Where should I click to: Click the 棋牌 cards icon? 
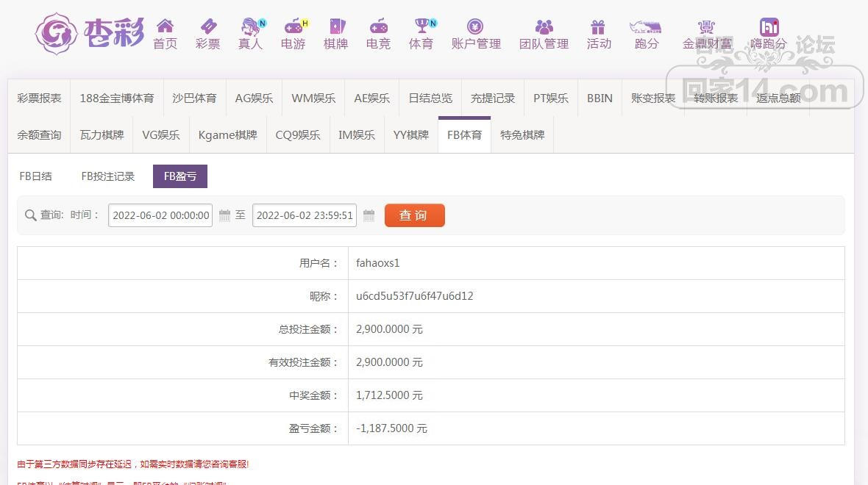click(335, 27)
